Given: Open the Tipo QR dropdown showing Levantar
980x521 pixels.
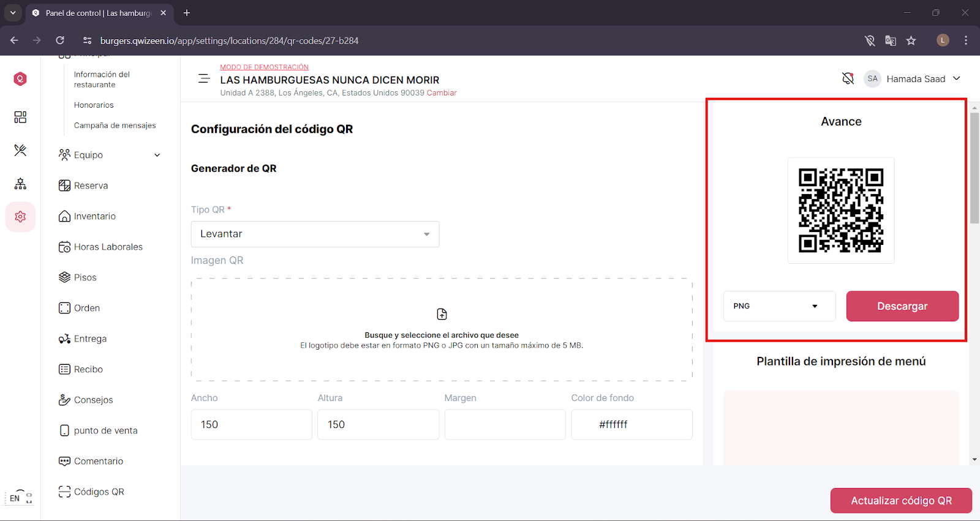Looking at the screenshot, I should (x=315, y=234).
